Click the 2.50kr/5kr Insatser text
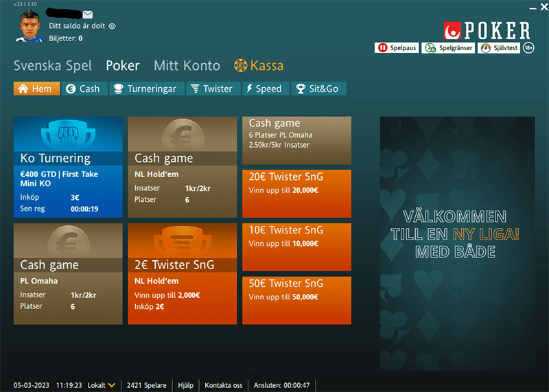This screenshot has height=392, width=549. click(x=279, y=145)
